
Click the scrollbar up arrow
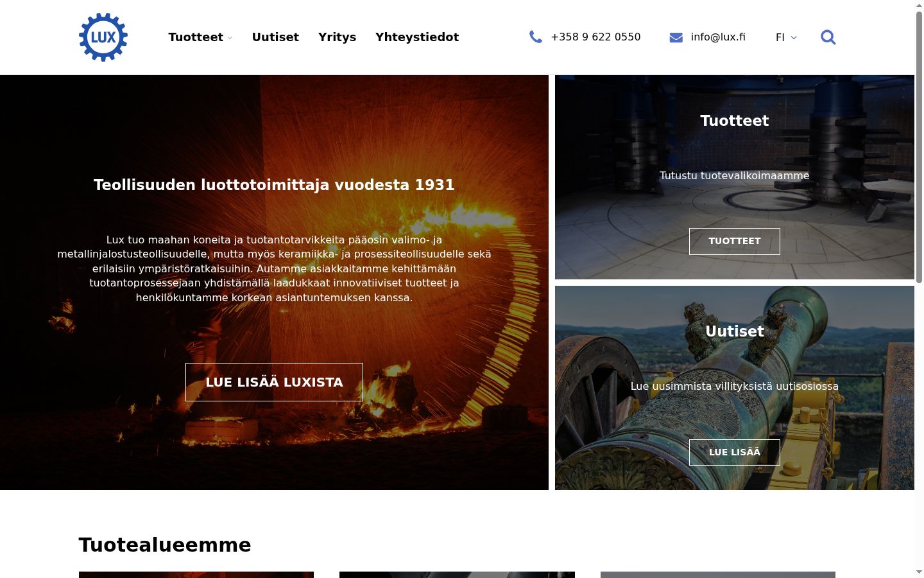(919, 5)
